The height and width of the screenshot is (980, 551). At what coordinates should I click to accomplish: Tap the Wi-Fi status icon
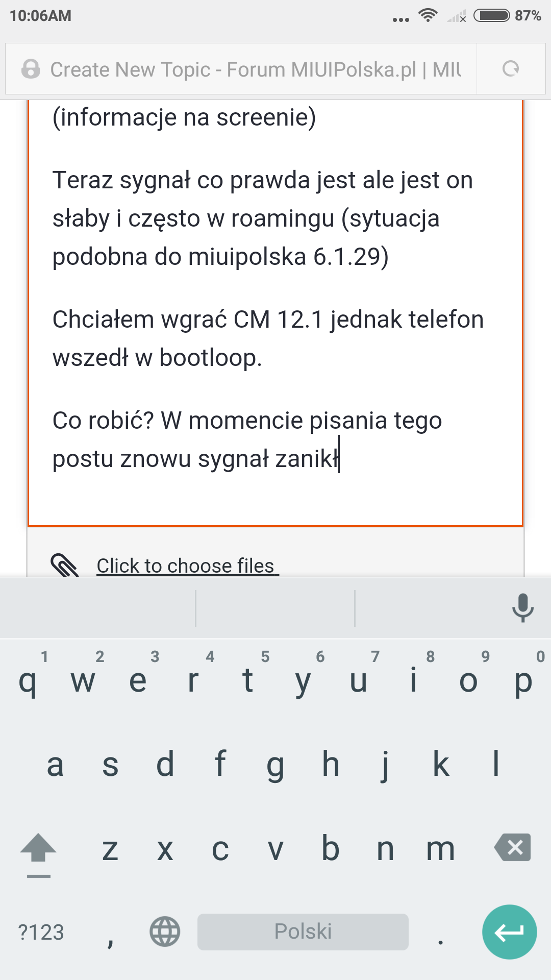(x=428, y=15)
